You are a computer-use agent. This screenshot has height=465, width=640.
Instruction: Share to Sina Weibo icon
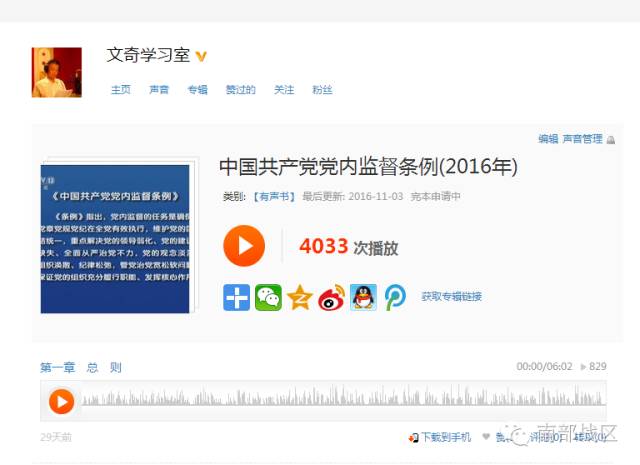(331, 298)
